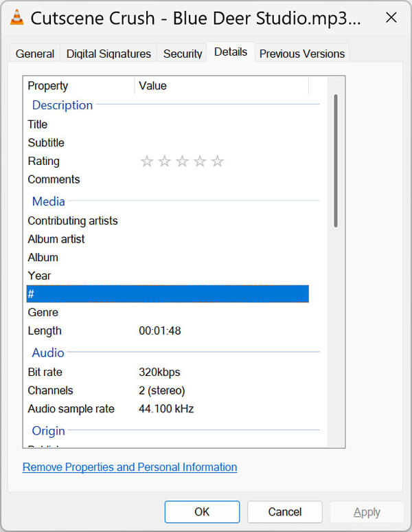Select the Audio sample rate label
The image size is (412, 532).
(x=71, y=409)
